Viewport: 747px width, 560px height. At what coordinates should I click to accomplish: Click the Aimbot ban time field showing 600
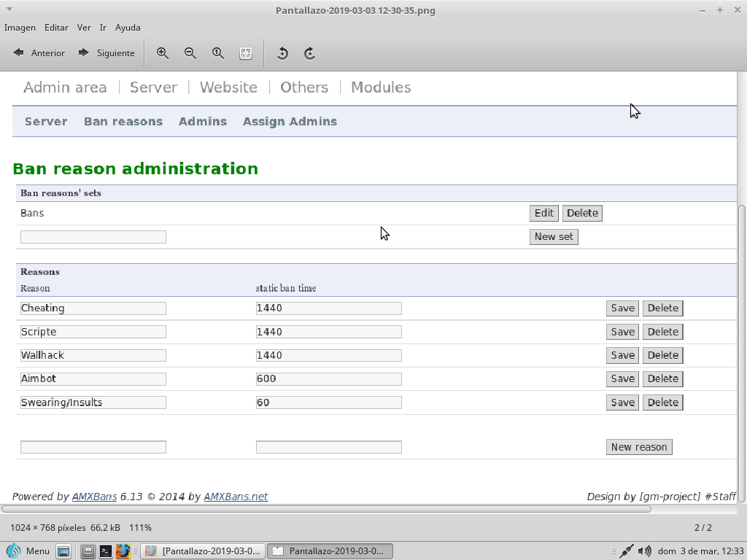click(329, 378)
